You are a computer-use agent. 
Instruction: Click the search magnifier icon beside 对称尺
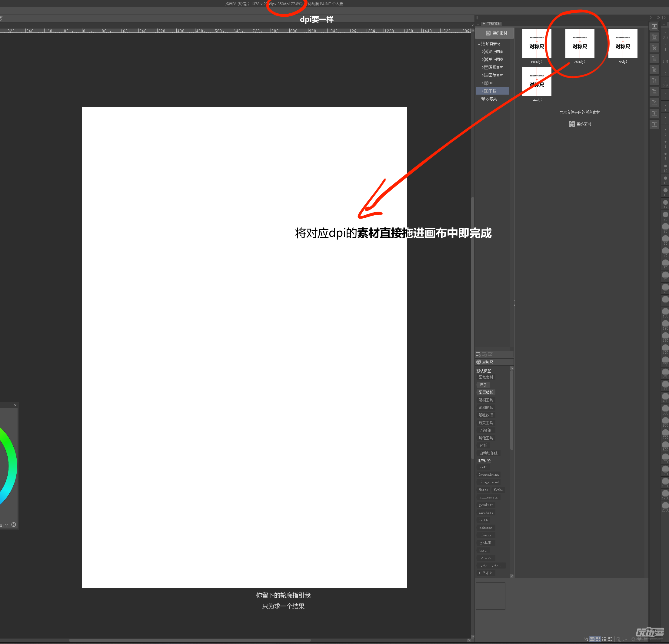(478, 362)
